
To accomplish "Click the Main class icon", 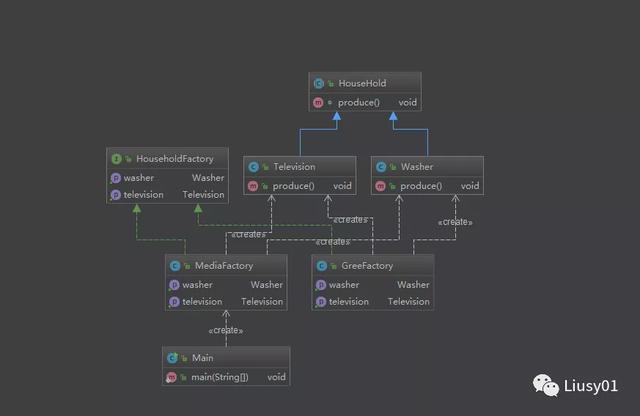I will [x=172, y=357].
